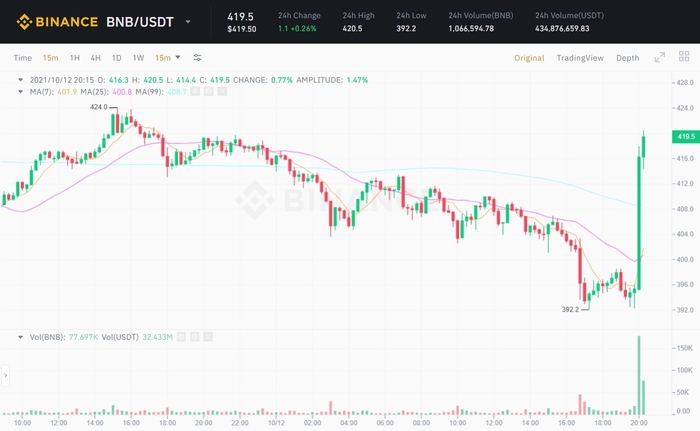Collapse the Vol(BNB) indicator row arrow

click(20, 337)
